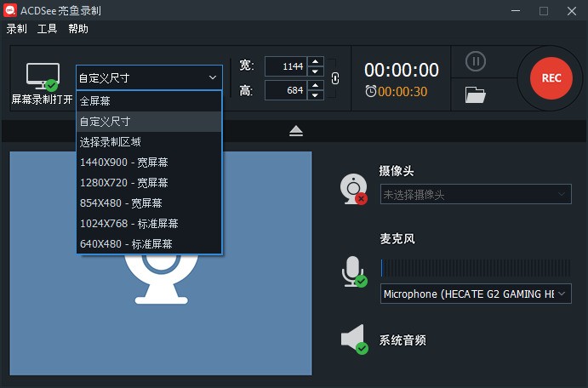This screenshot has height=388, width=588.
Task: Start recording with the red REC button
Action: [551, 78]
